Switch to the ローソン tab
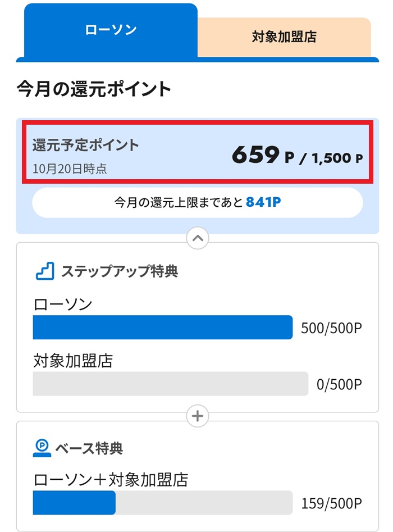This screenshot has width=393, height=532. pos(110,30)
